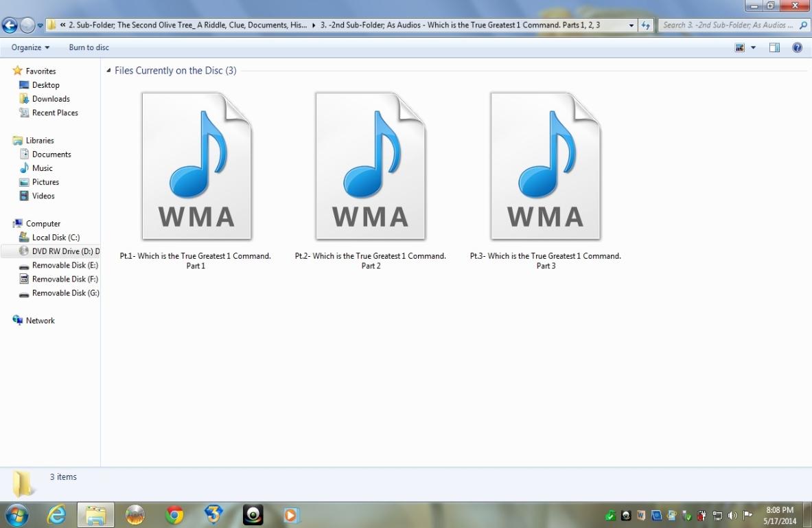Open Google Chrome from the taskbar
This screenshot has height=528, width=812.
174,515
